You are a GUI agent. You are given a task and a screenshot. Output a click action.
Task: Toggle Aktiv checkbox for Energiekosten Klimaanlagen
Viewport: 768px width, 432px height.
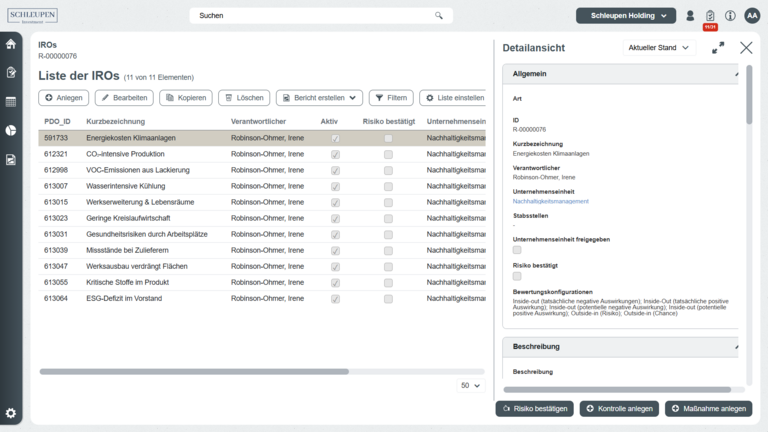coord(335,139)
